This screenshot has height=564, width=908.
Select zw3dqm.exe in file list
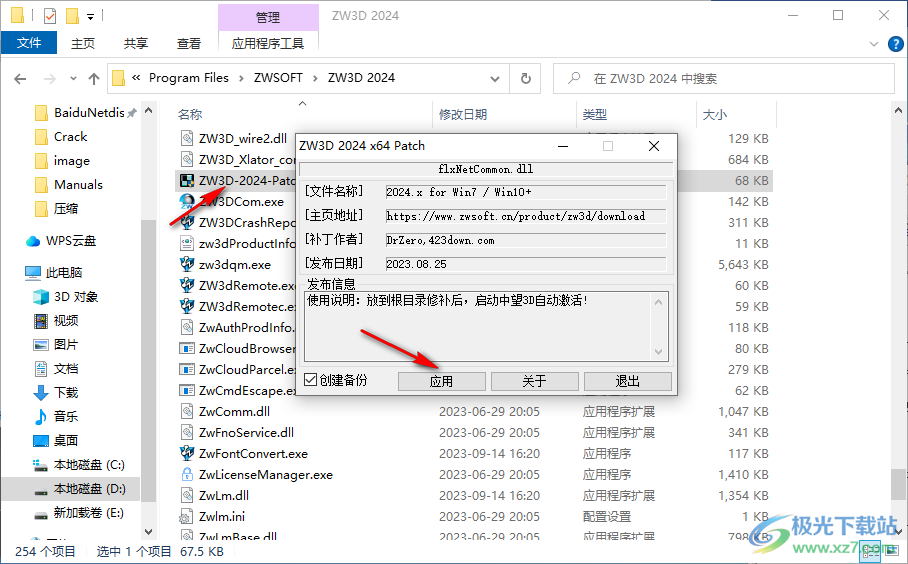[x=235, y=265]
